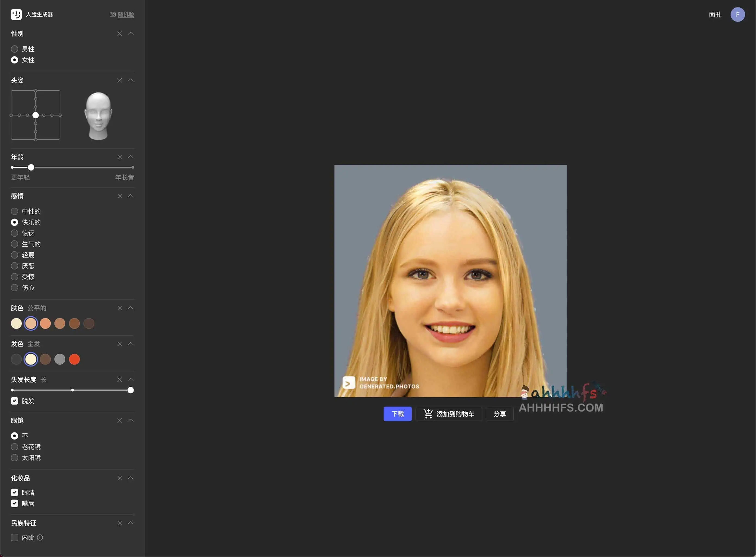Screen dimensions: 756x557
Task: Open user avatar F in top right
Action: tap(738, 14)
